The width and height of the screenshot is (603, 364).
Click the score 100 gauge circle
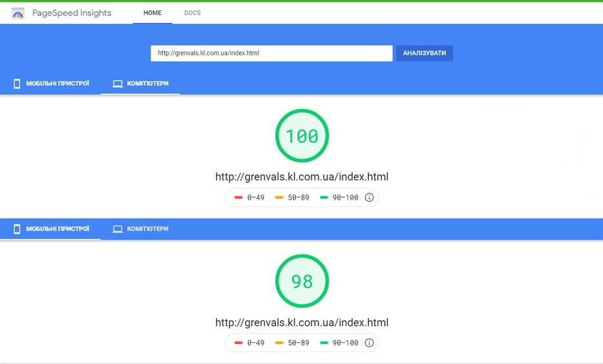[302, 135]
